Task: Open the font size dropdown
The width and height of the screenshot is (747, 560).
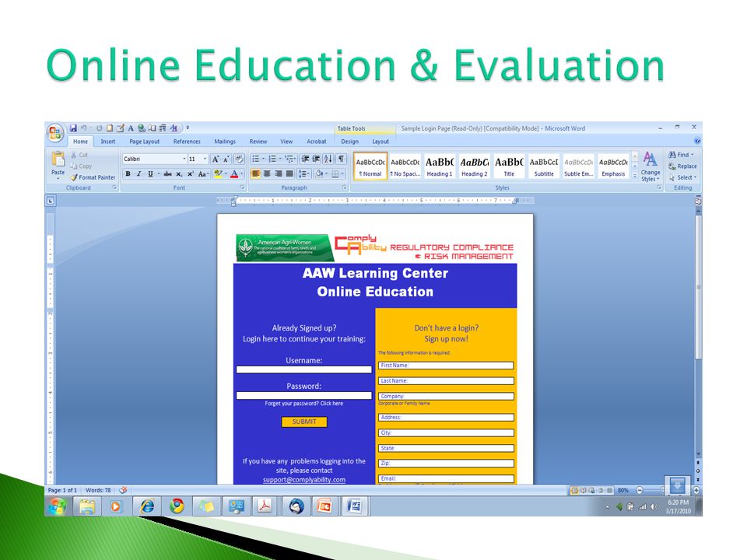Action: (x=205, y=159)
